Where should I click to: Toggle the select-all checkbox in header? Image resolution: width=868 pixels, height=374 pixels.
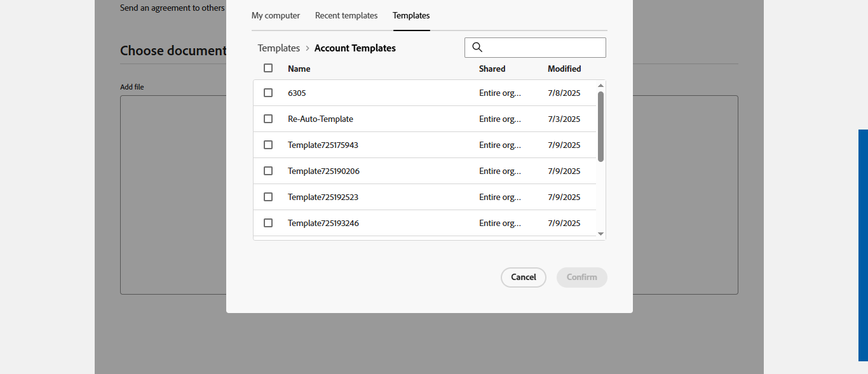(268, 68)
